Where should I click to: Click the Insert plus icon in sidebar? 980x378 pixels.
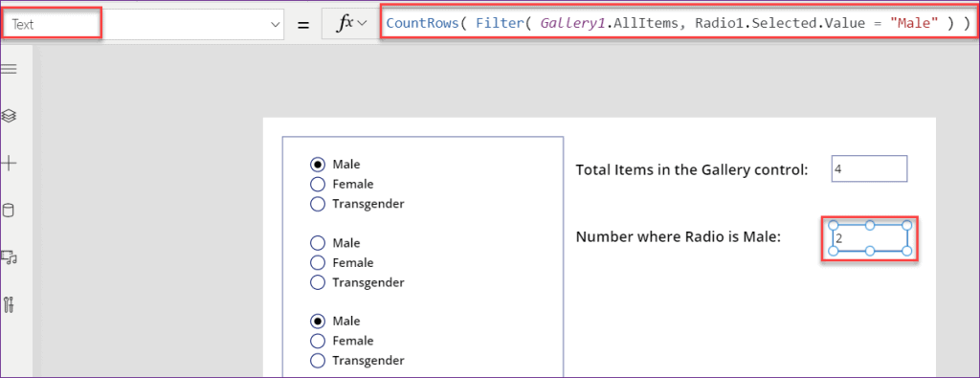(9, 164)
